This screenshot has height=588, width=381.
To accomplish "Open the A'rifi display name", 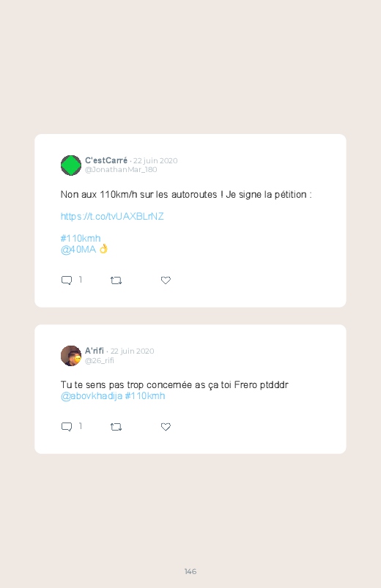I will coord(95,351).
